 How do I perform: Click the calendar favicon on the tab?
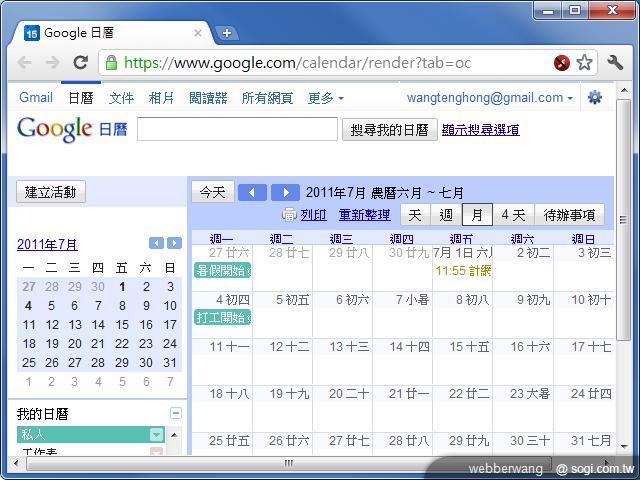pyautogui.click(x=31, y=33)
